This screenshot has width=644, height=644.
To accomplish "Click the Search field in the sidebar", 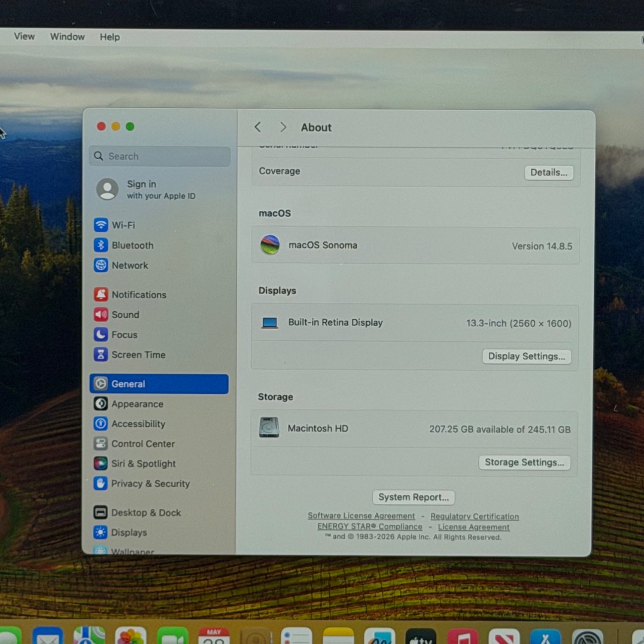I will click(x=160, y=156).
